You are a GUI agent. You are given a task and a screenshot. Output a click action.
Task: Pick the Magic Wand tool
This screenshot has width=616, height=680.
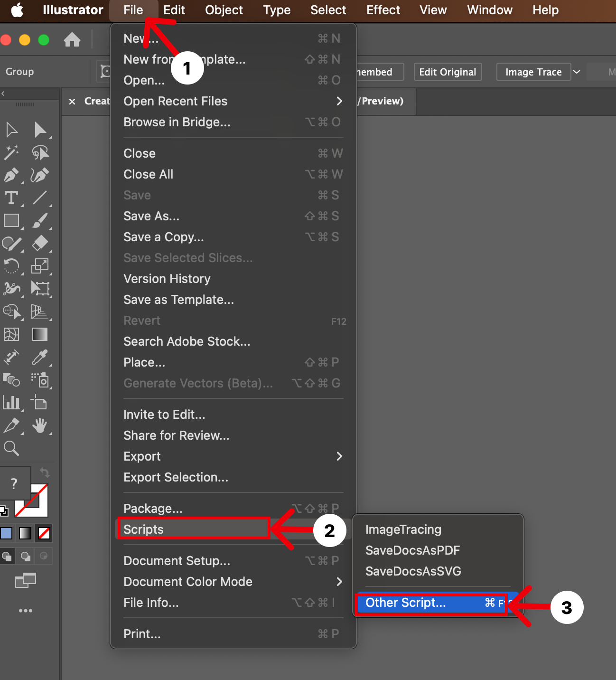[x=11, y=152]
